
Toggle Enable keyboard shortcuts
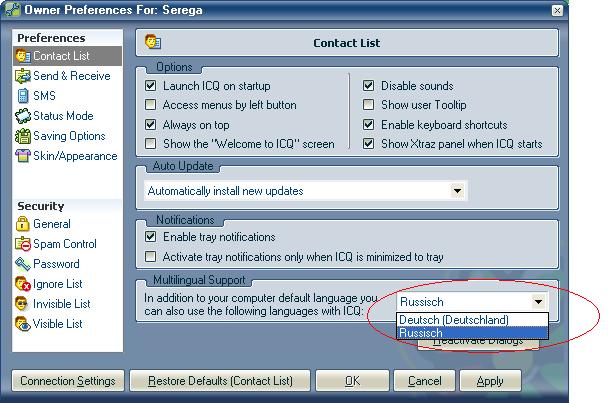368,124
